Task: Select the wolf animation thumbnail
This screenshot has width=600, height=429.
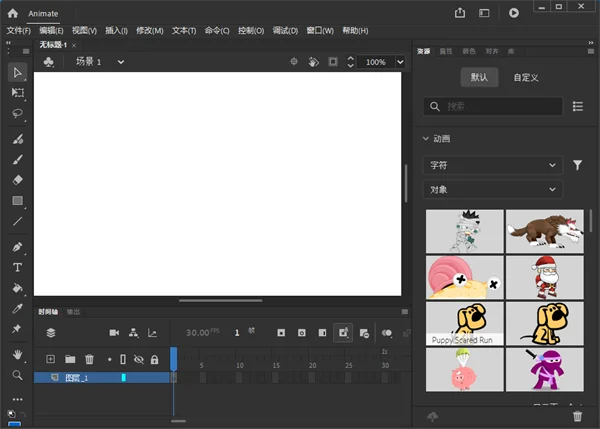Action: (x=545, y=231)
